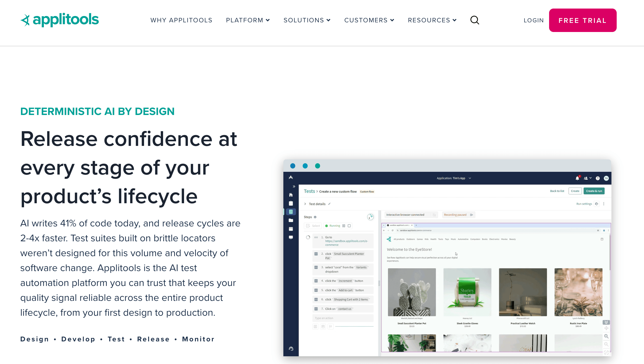Click the Practical Leather Watch product image
The width and height of the screenshot is (644, 364).
click(x=523, y=292)
